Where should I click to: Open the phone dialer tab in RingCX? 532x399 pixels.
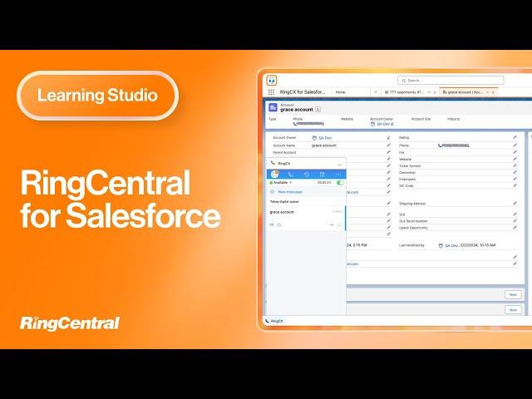[x=290, y=175]
